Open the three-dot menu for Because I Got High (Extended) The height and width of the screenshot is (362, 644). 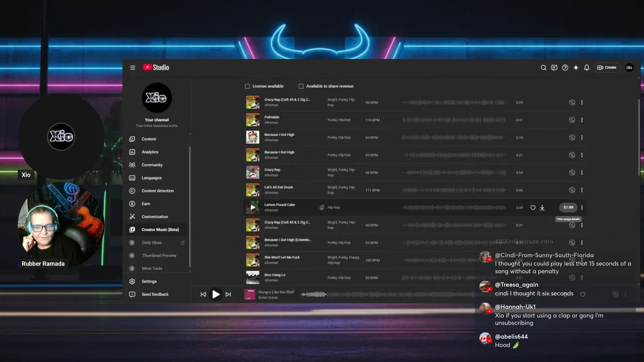point(582,243)
